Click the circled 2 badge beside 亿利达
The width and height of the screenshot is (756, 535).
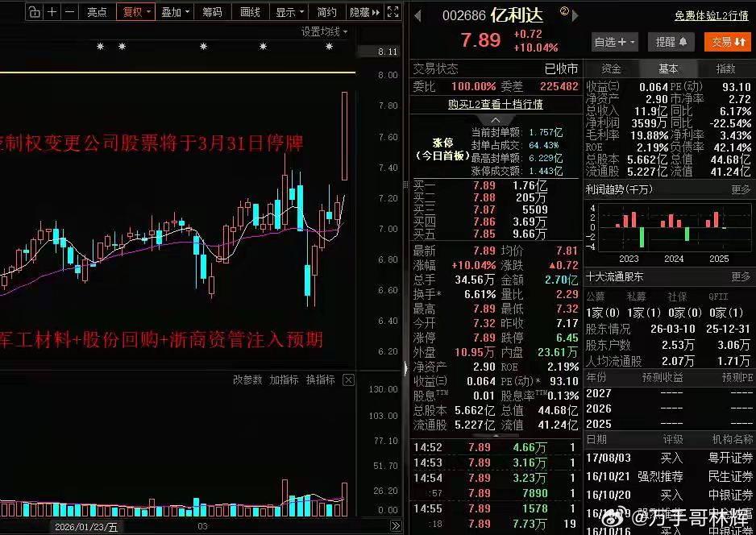(x=563, y=10)
